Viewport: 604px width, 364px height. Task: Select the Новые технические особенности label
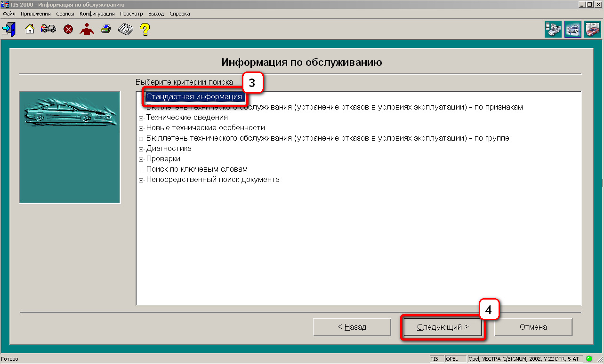[205, 128]
